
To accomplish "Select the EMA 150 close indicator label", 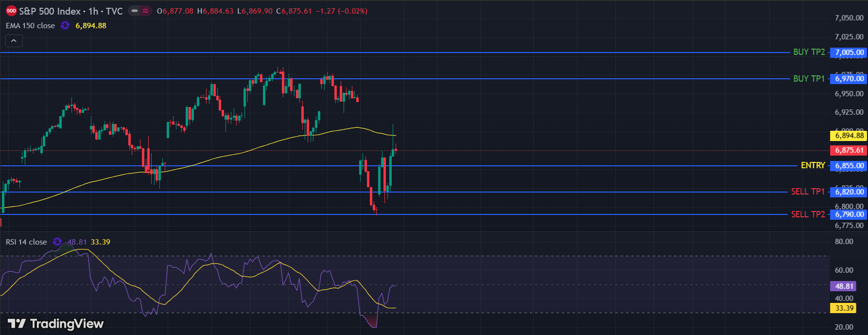I will 30,25.
